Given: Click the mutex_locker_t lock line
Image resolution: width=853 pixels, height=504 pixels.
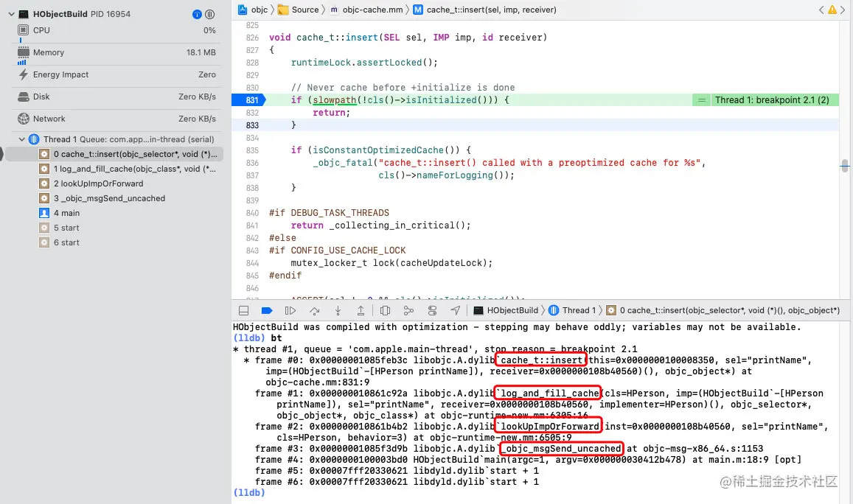Looking at the screenshot, I should coord(391,263).
